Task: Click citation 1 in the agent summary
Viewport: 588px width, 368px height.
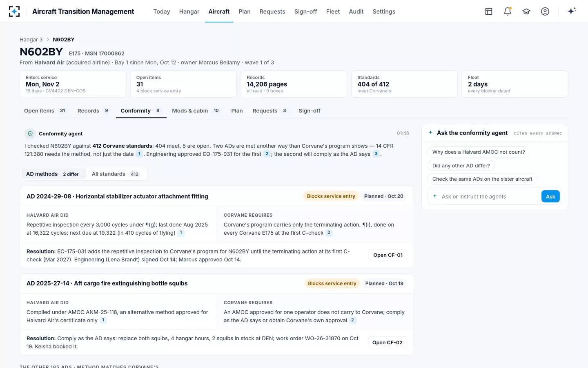Action: point(139,154)
